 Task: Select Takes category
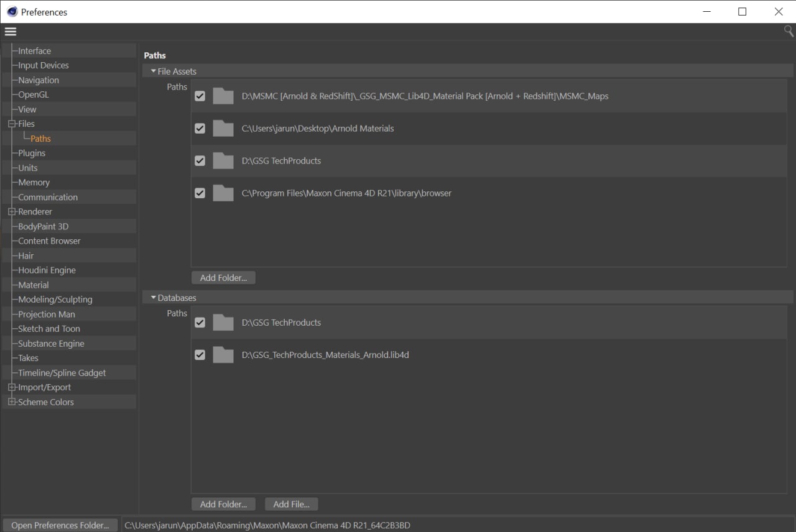point(28,358)
